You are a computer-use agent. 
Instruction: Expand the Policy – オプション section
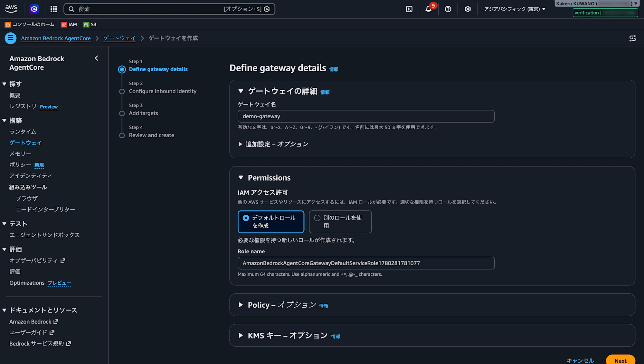click(x=241, y=305)
